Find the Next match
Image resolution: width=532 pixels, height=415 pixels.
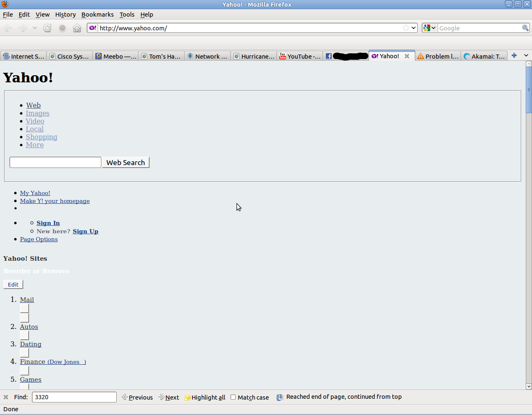pos(169,397)
